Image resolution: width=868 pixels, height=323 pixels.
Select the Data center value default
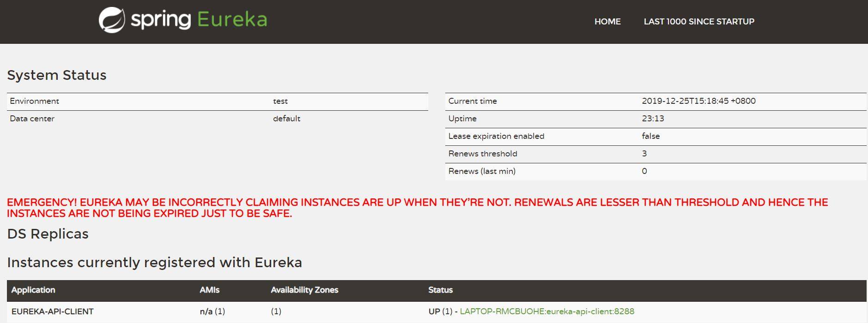click(x=286, y=119)
